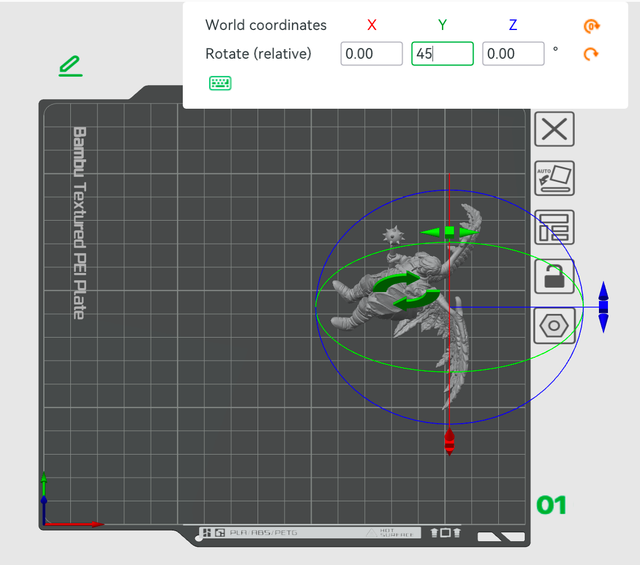Toggle the plate lock icon

554,276
